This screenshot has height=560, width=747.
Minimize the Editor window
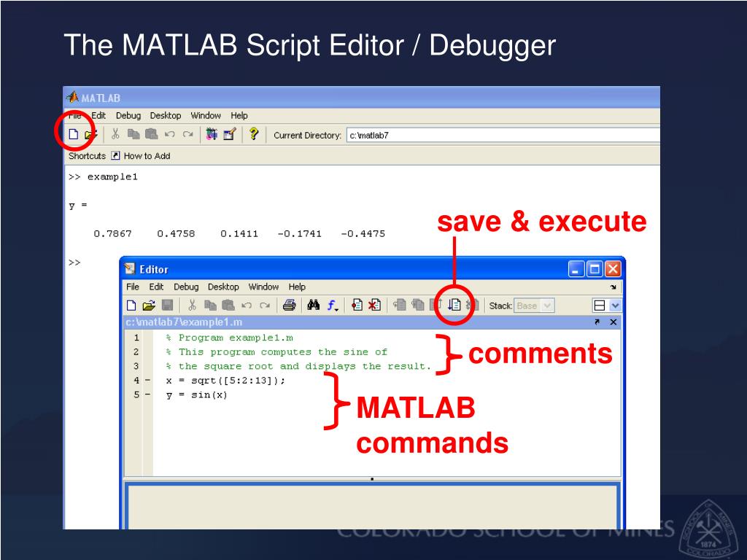tap(576, 269)
